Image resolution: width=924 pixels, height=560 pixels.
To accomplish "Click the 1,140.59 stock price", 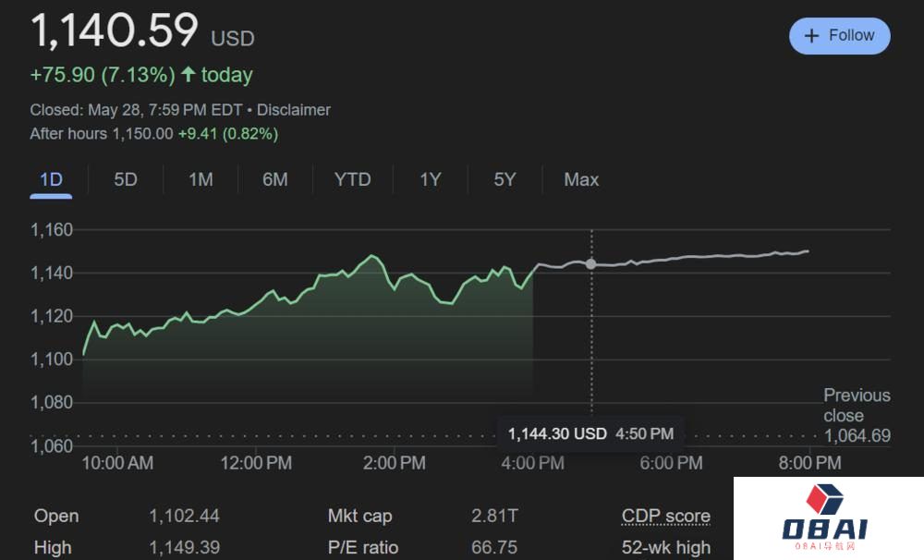I will (115, 30).
